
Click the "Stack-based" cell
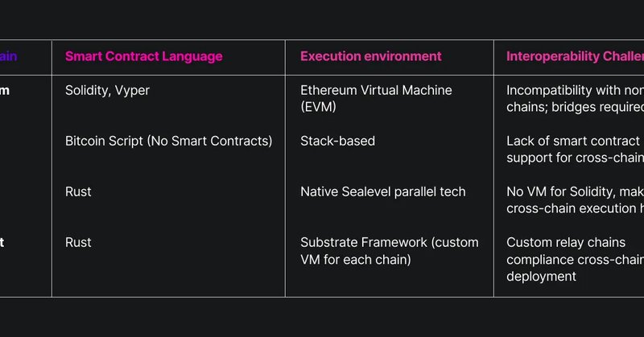coord(337,141)
